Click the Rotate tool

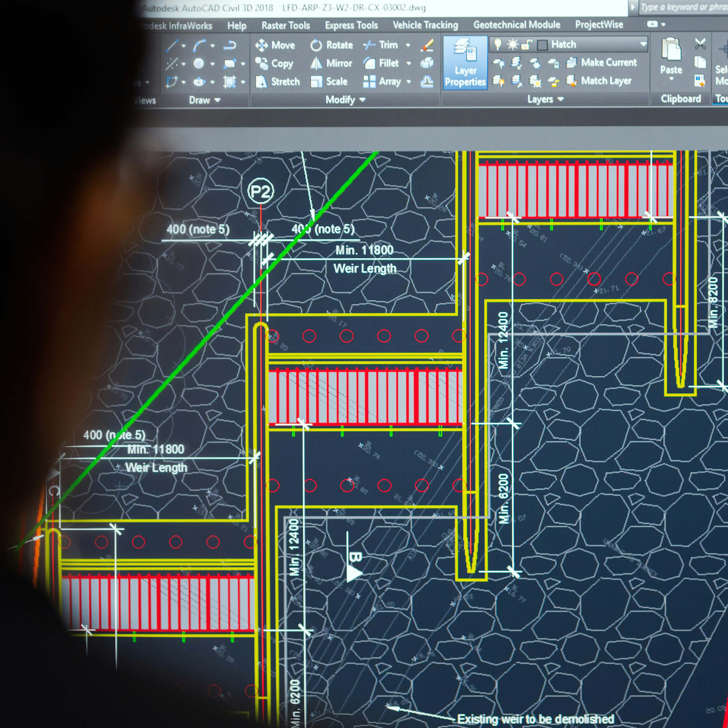pyautogui.click(x=331, y=45)
